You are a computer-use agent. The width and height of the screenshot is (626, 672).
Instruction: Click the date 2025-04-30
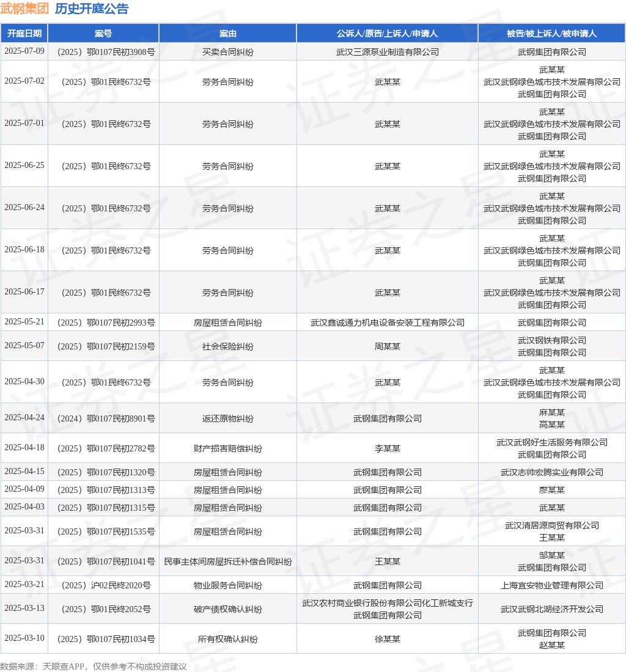[x=24, y=381]
